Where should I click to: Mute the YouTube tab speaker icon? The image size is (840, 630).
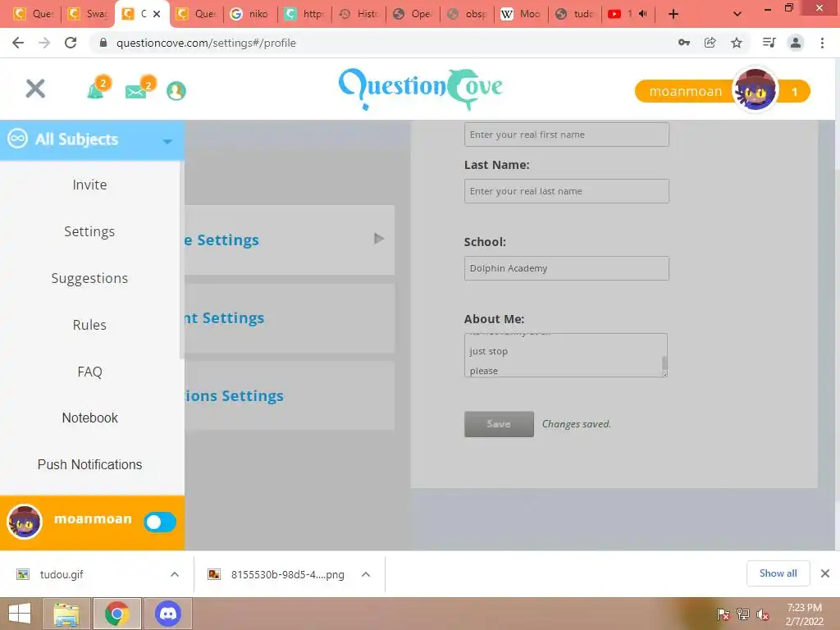[x=643, y=14]
